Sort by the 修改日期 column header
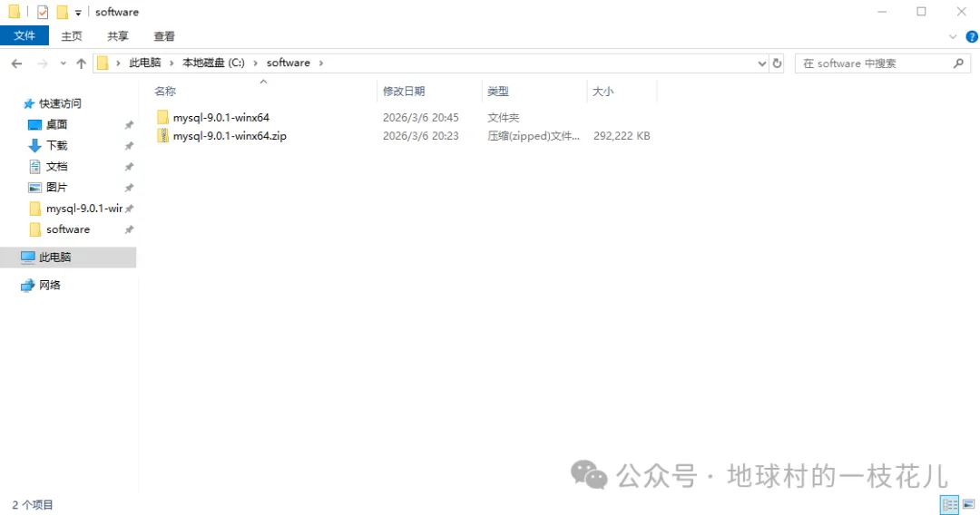 [x=404, y=92]
